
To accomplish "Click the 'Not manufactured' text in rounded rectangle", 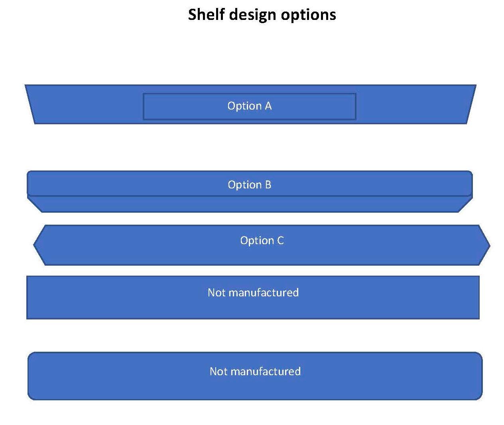I will click(255, 372).
